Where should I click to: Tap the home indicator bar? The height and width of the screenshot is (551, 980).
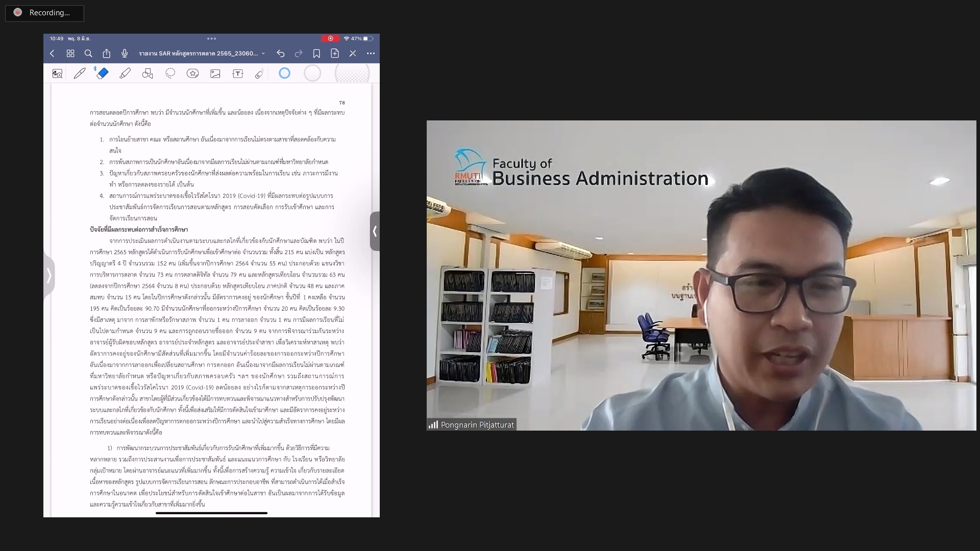click(x=211, y=513)
